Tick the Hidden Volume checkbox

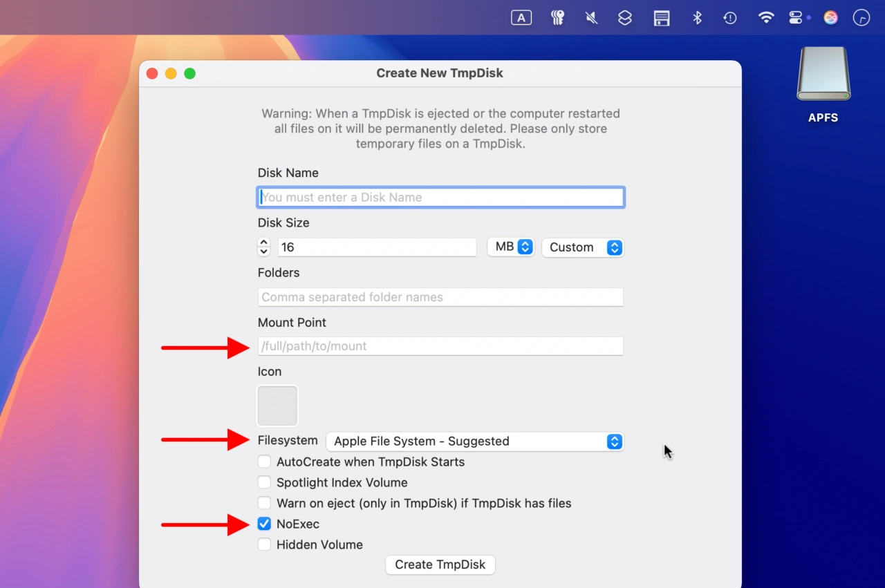click(x=264, y=544)
